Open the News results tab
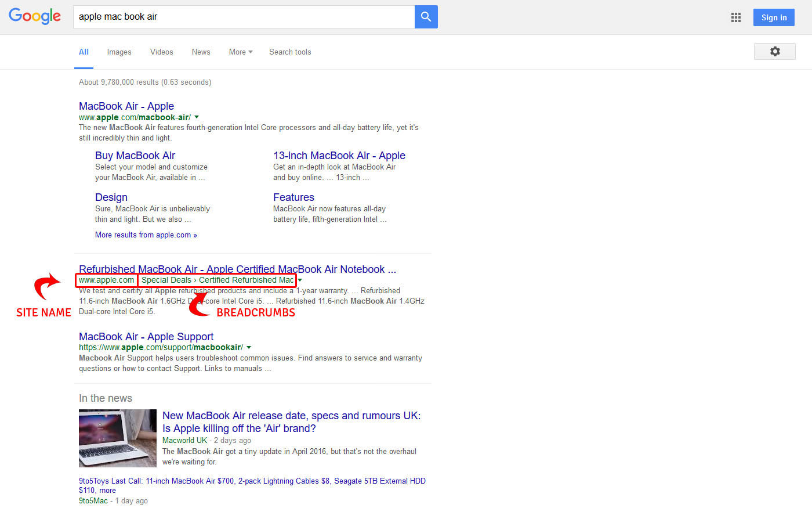 [x=201, y=52]
